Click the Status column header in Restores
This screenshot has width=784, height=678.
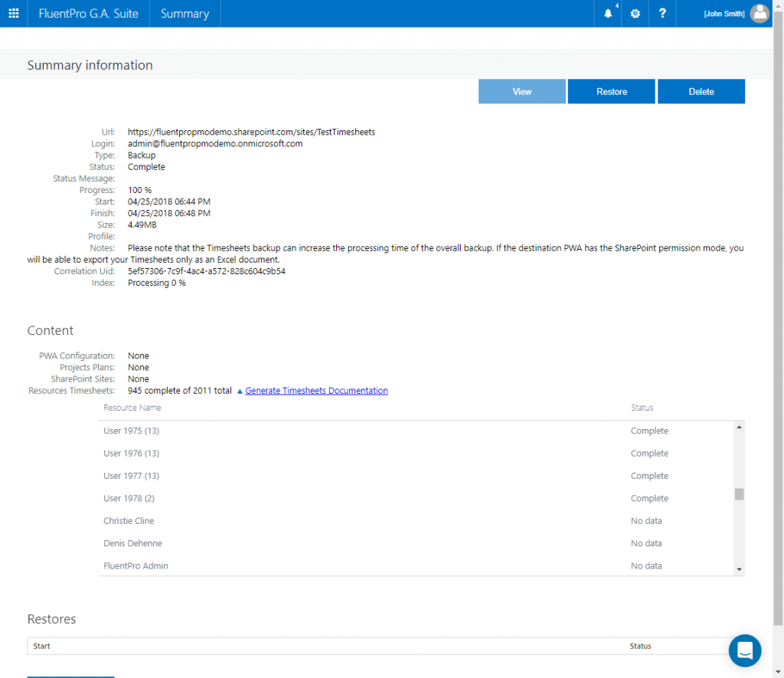(x=641, y=646)
